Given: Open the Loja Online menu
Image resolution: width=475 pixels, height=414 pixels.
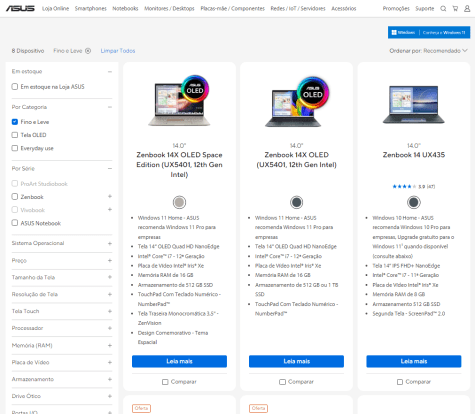Looking at the screenshot, I should 55,9.
